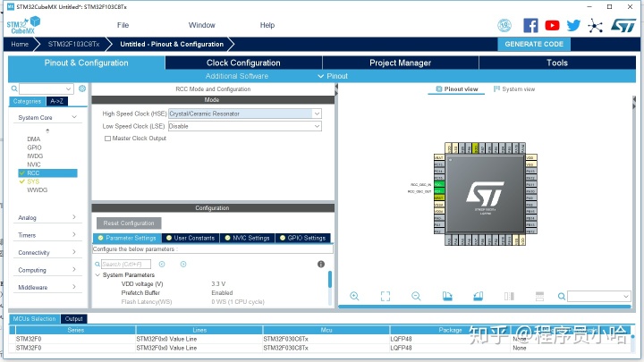The image size is (644, 362).
Task: Click the ST community network icon
Action: click(595, 26)
